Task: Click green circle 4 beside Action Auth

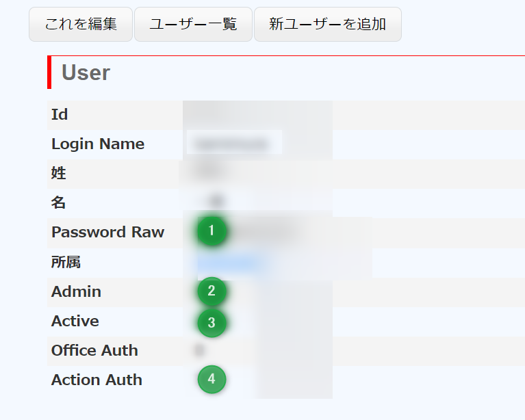Action: point(212,379)
